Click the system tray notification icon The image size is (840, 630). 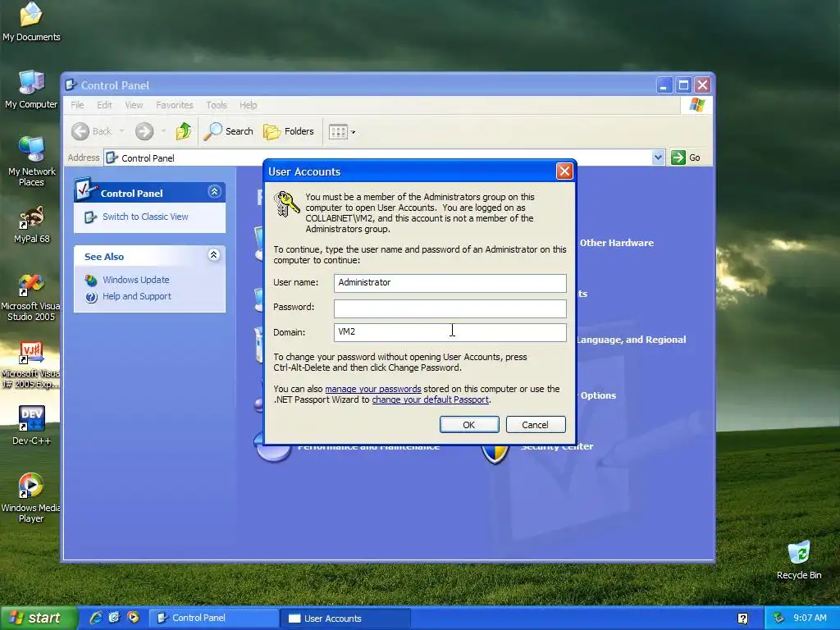[778, 618]
